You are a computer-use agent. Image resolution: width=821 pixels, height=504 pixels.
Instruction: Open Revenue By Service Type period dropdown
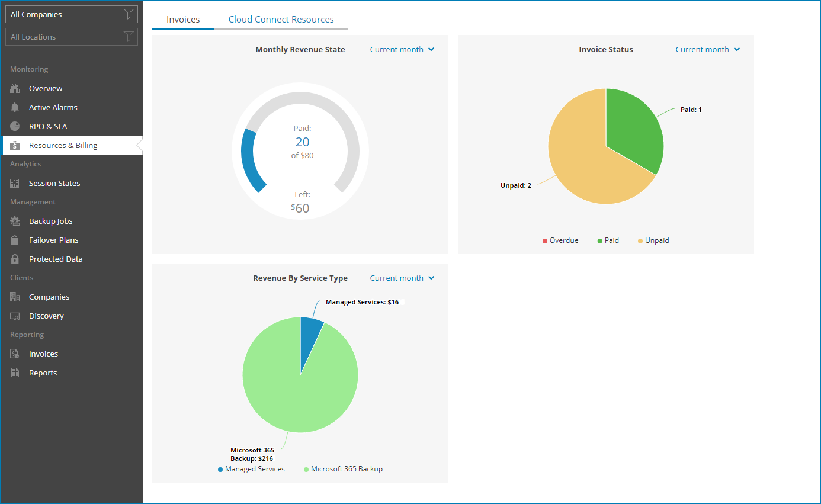pyautogui.click(x=402, y=278)
